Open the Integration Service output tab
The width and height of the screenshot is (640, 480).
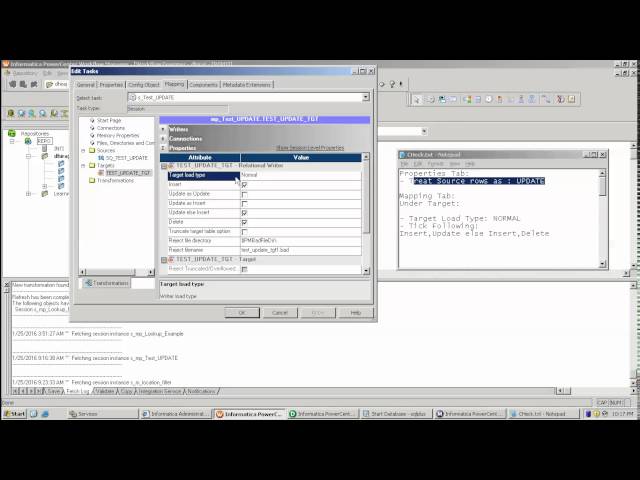tap(160, 391)
